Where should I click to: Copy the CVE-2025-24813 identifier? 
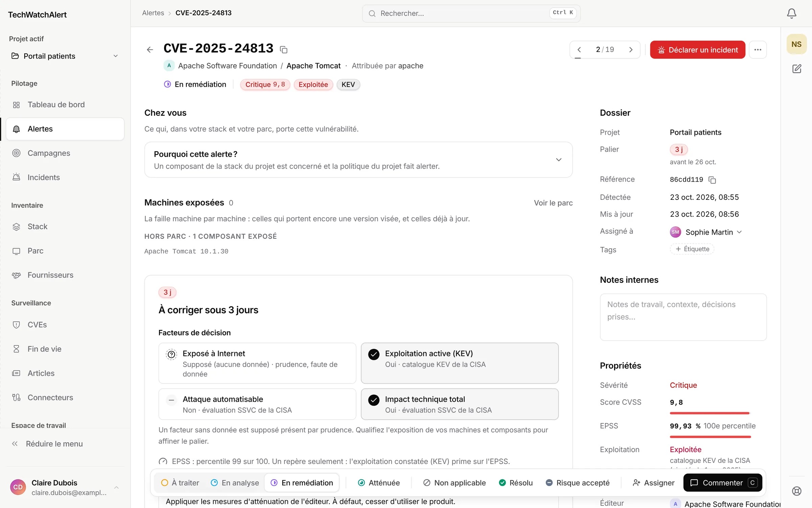click(284, 50)
